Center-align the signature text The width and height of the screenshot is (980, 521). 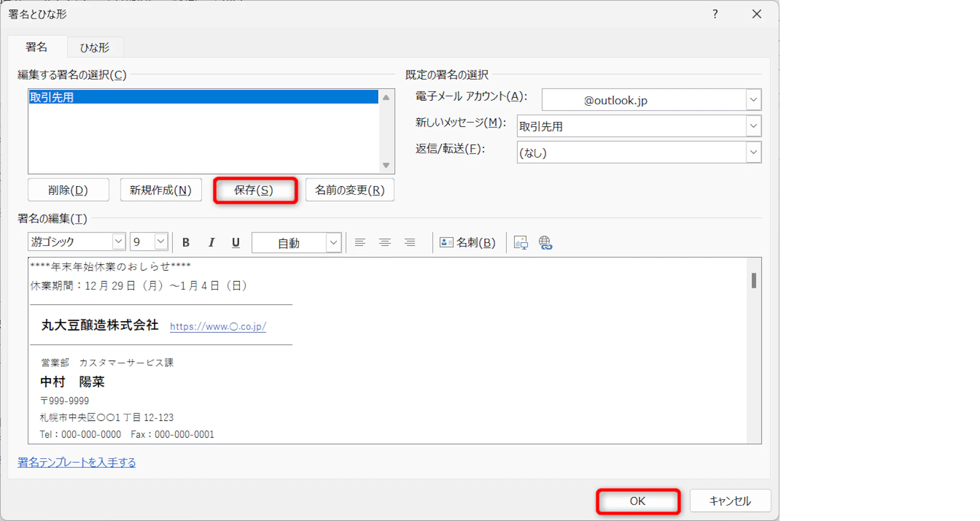(385, 243)
